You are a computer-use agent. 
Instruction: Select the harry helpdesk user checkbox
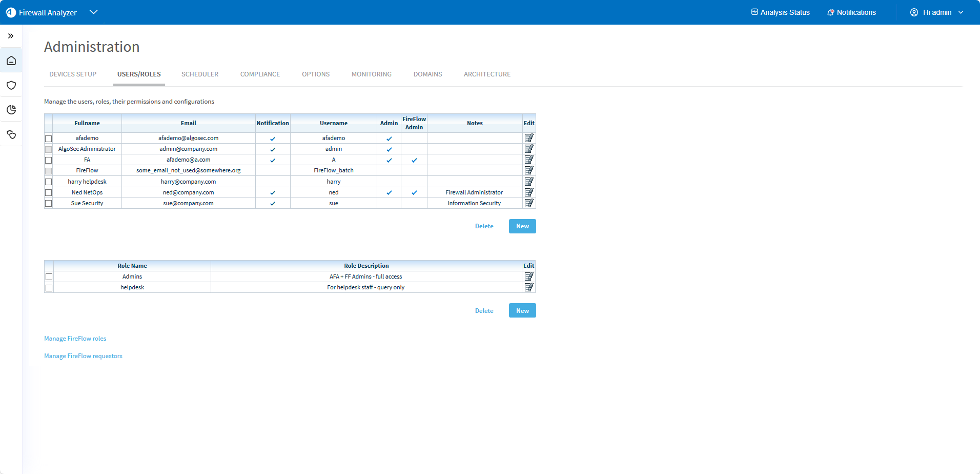[49, 182]
